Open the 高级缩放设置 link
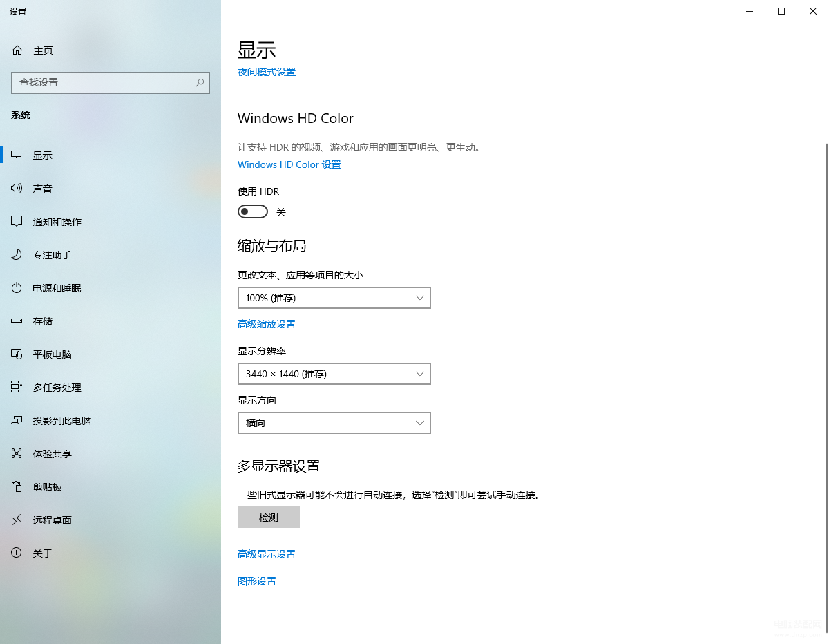The width and height of the screenshot is (829, 644). tap(267, 324)
